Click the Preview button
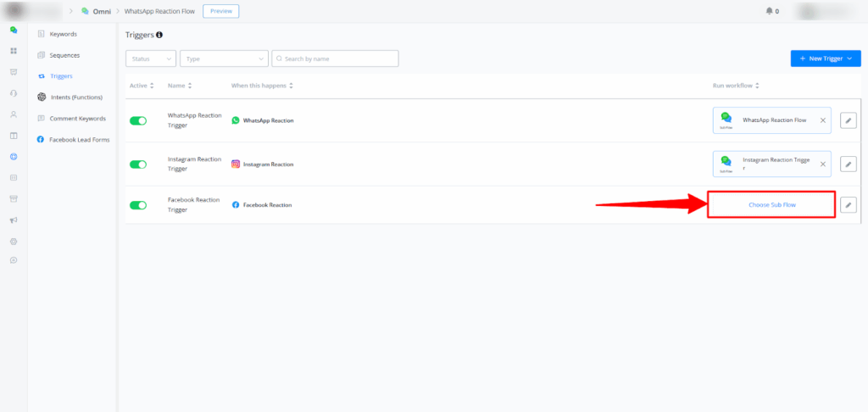 pos(220,11)
